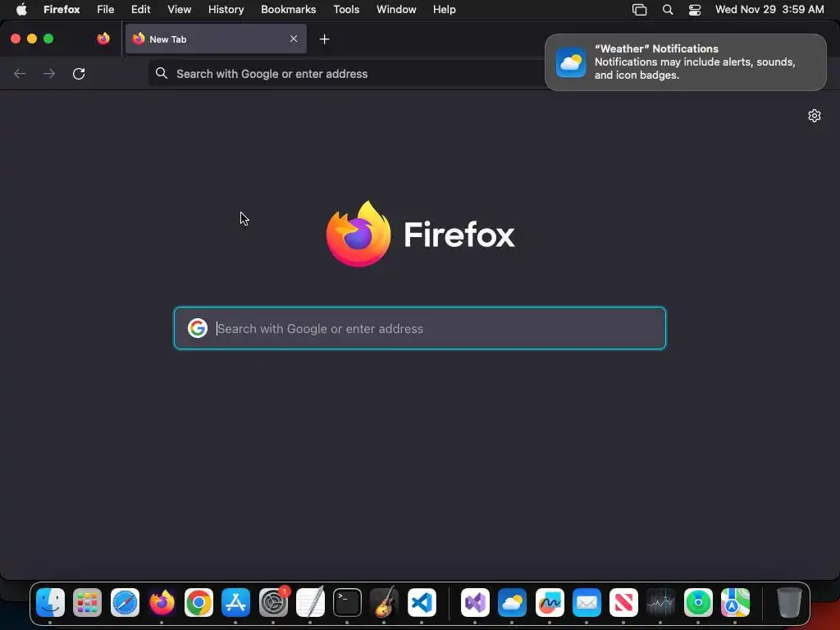Click the center Google search field
This screenshot has height=630, width=840.
pos(420,328)
